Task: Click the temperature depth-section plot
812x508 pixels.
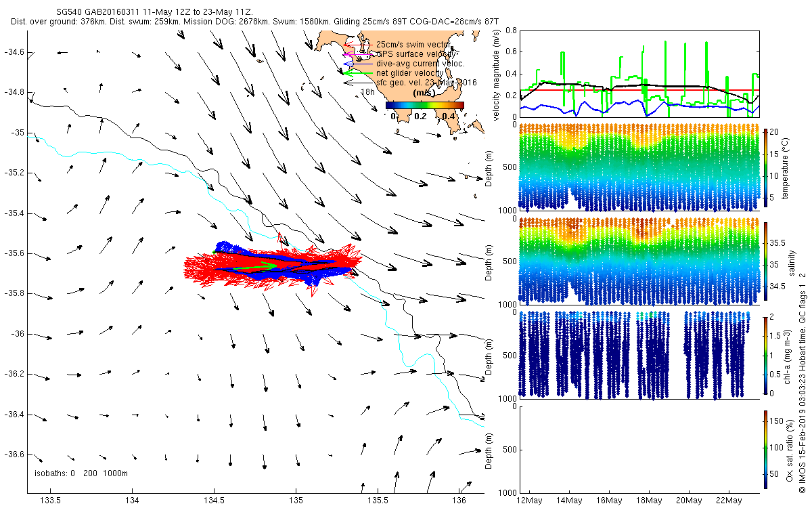Action: (x=639, y=167)
